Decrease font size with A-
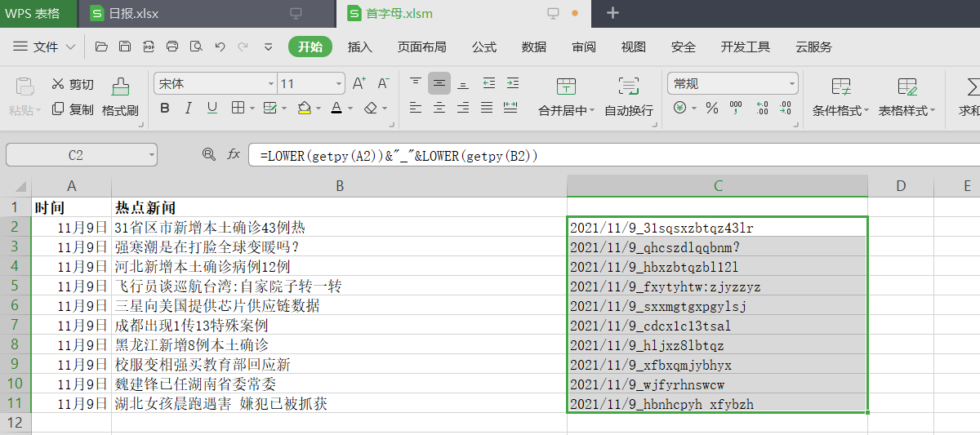This screenshot has width=980, height=435. click(383, 83)
